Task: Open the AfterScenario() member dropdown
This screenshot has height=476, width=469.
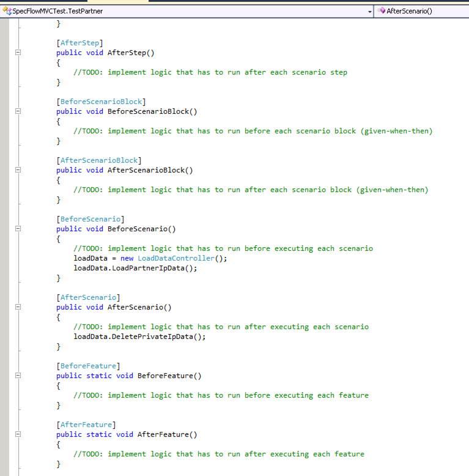Action: tap(422, 11)
